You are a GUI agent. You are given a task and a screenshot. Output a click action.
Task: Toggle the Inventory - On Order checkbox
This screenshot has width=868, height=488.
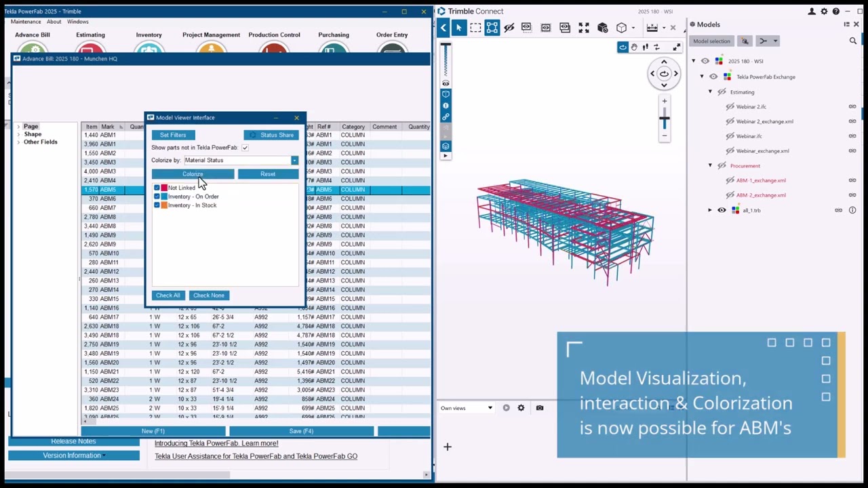[x=157, y=197]
